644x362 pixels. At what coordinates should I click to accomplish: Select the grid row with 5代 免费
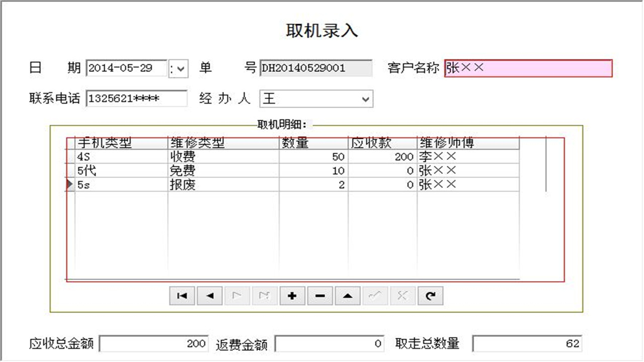click(x=201, y=170)
